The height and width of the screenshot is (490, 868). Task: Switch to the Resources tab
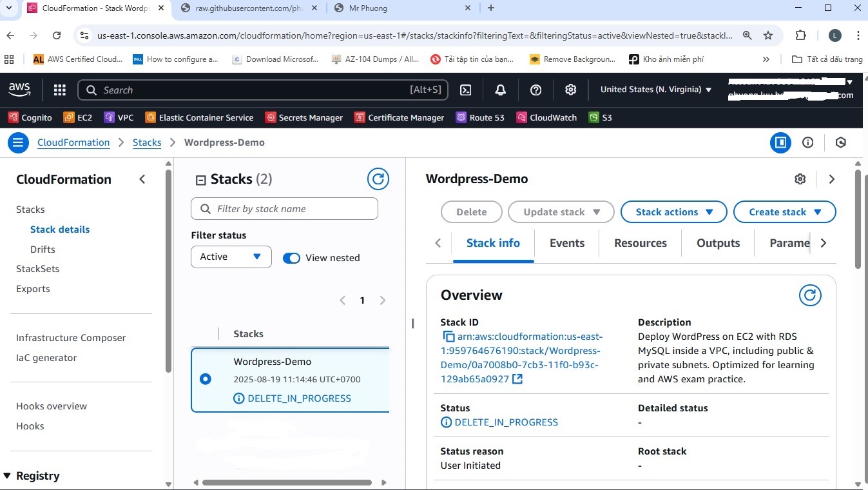(x=640, y=243)
